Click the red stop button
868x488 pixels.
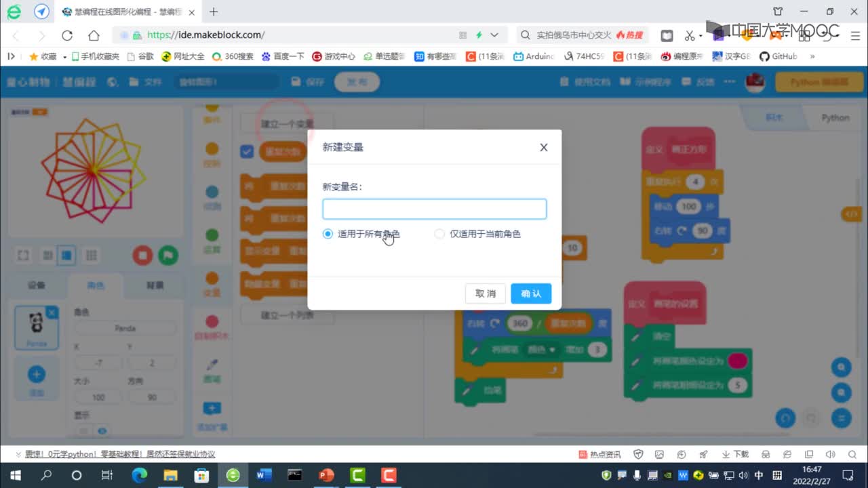[x=142, y=256]
